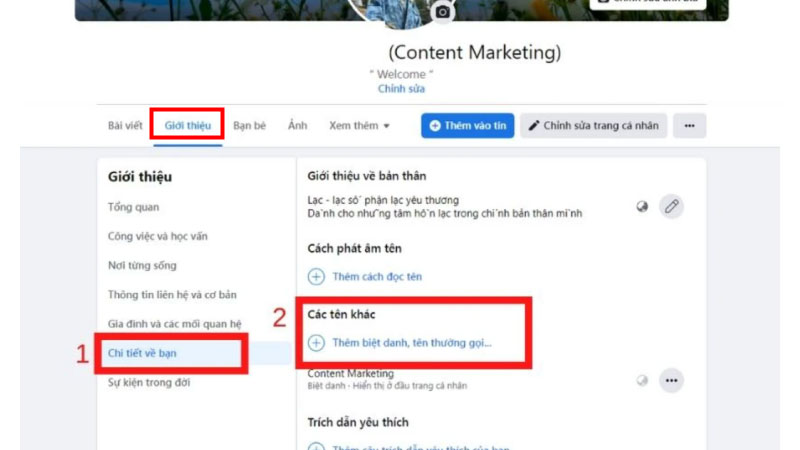This screenshot has width=800, height=450.
Task: Switch to the Giới thiệu tab
Action: pyautogui.click(x=187, y=126)
